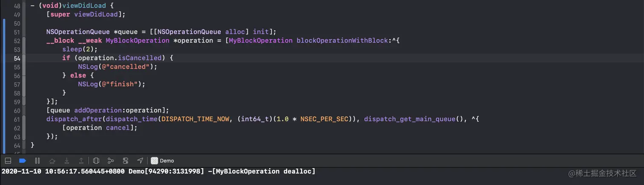Click line number 54 in gutter
Viewport: 644px width, 185px height.
click(17, 58)
